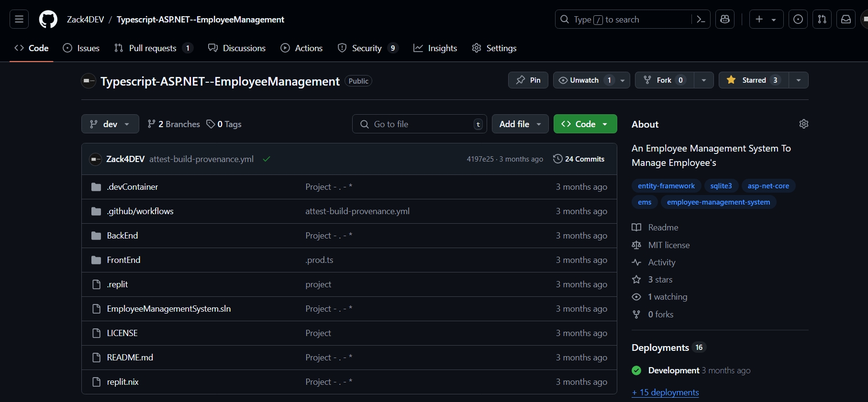Open the Development deployment link
The image size is (868, 402).
(x=674, y=370)
